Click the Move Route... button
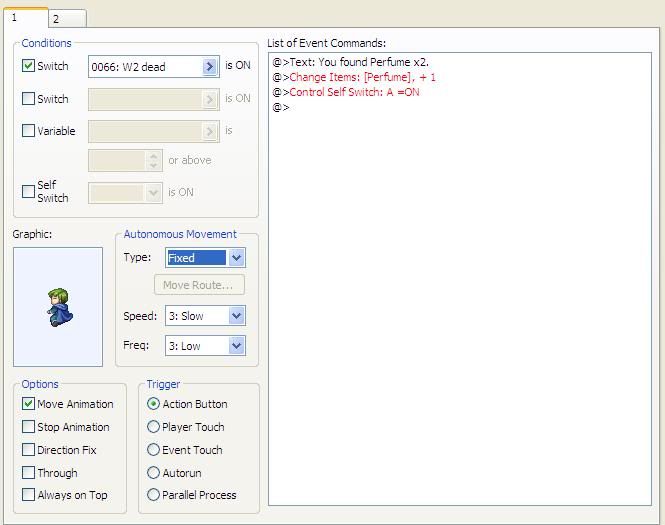The width and height of the screenshot is (665, 525). (x=200, y=286)
